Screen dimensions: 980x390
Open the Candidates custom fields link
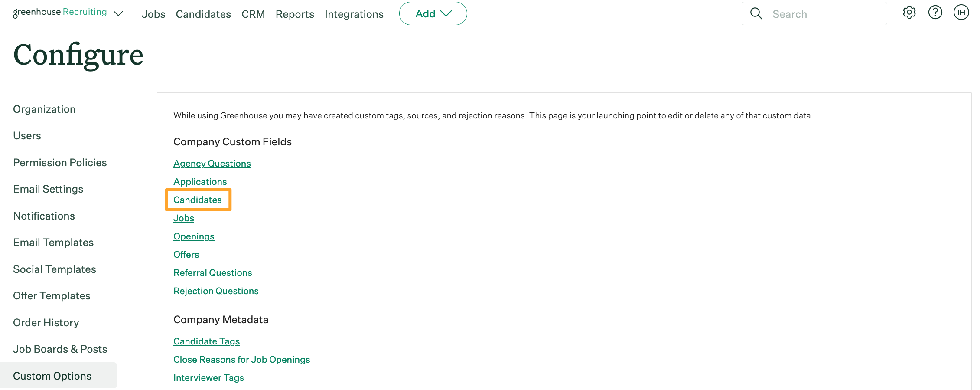(198, 200)
